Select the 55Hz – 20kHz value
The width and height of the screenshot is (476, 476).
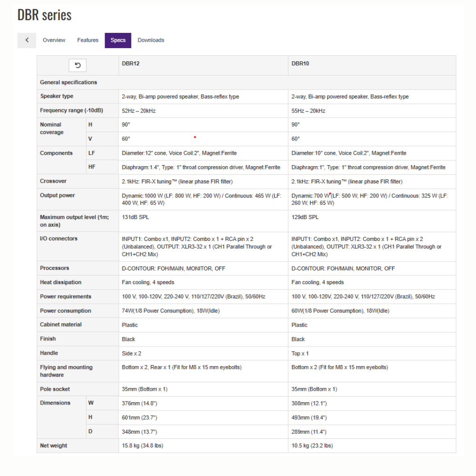pos(308,111)
